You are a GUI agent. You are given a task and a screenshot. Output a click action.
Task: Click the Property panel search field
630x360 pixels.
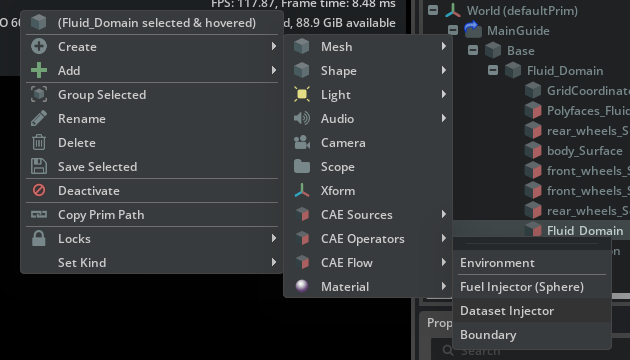click(x=530, y=351)
